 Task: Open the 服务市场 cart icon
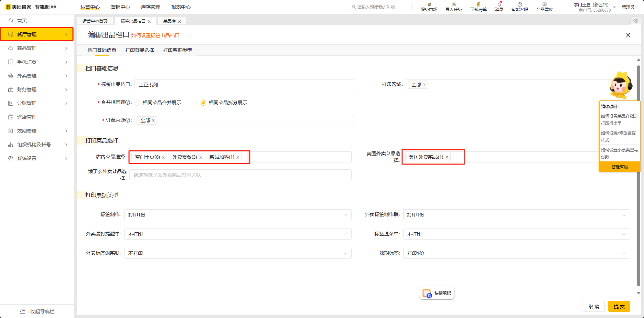[x=429, y=4]
